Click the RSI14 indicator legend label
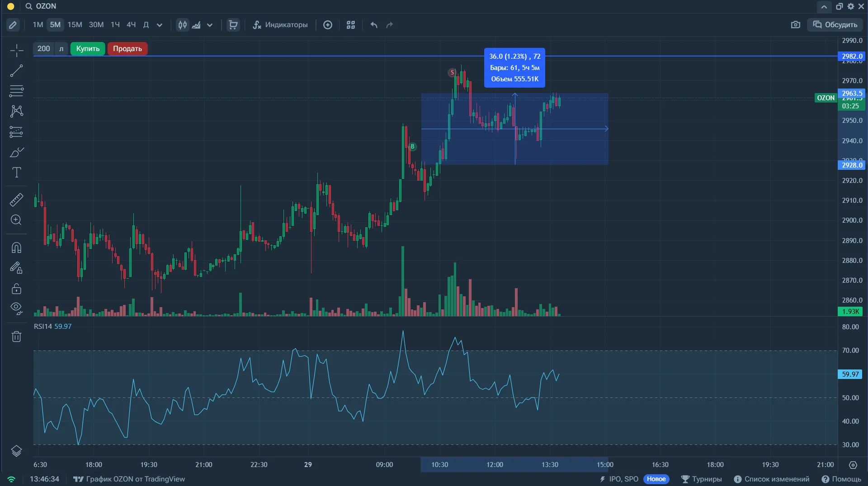 43,327
